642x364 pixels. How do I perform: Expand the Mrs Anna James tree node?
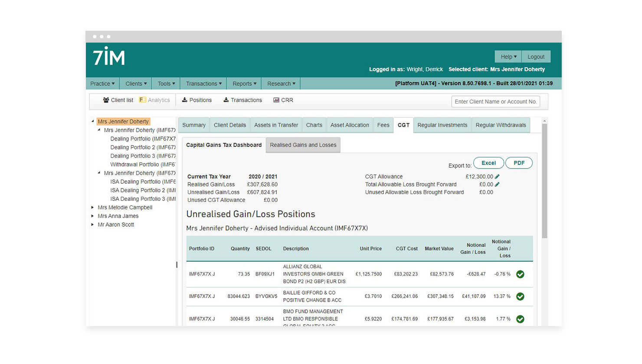coord(93,216)
